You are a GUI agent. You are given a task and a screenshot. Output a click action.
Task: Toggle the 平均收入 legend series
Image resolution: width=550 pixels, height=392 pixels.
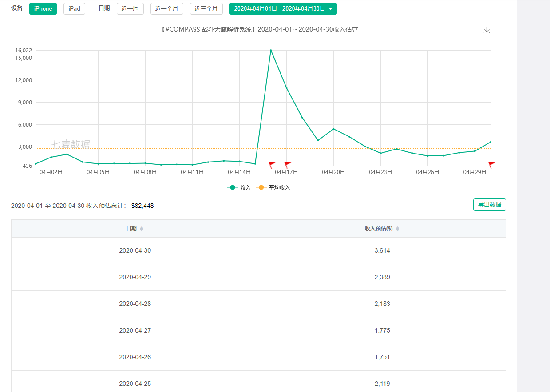[x=273, y=188]
